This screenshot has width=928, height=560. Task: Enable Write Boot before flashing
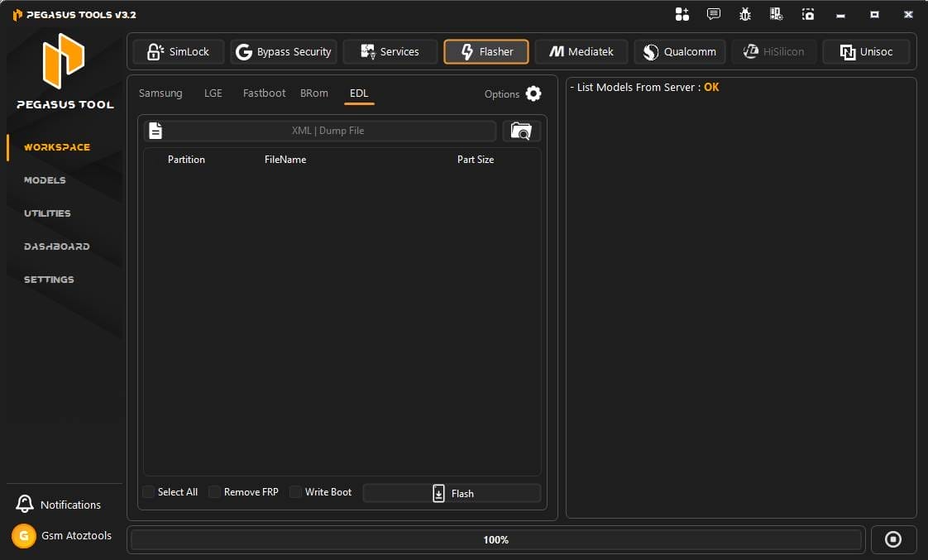point(295,491)
